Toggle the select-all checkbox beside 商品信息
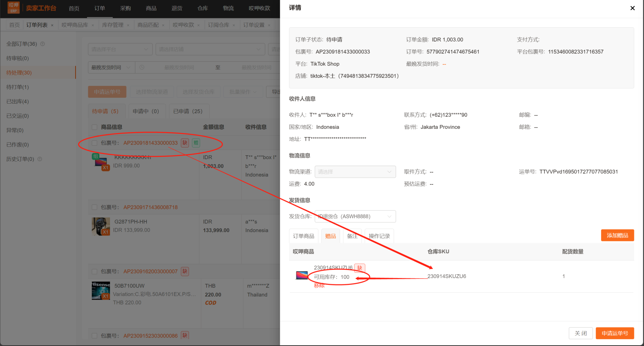 click(x=94, y=127)
